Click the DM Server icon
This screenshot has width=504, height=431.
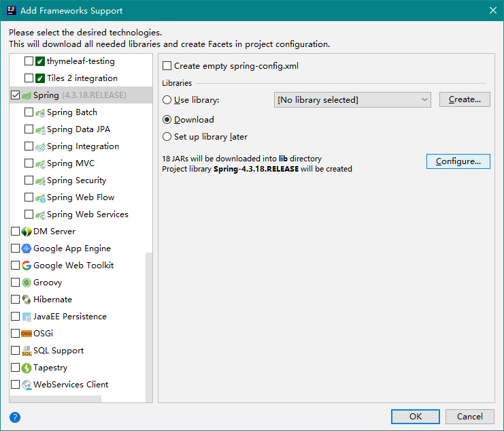[x=27, y=232]
